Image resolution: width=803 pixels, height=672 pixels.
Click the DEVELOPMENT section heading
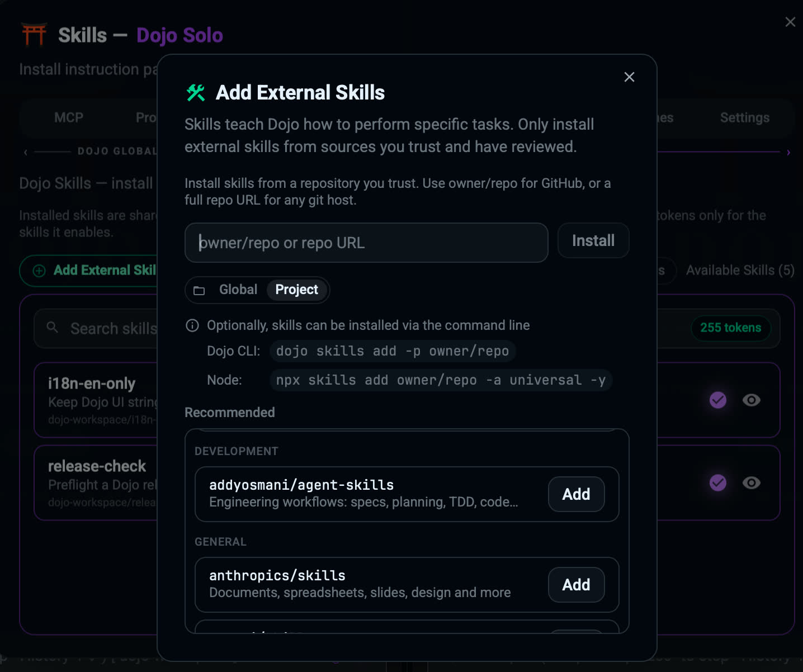236,451
